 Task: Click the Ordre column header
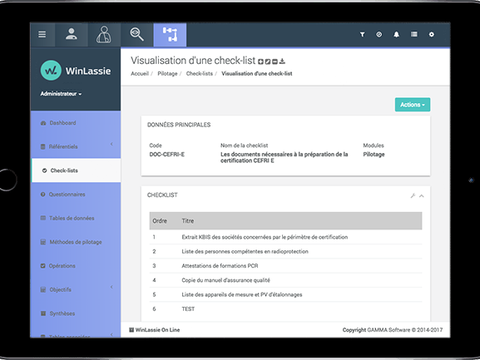pos(160,221)
